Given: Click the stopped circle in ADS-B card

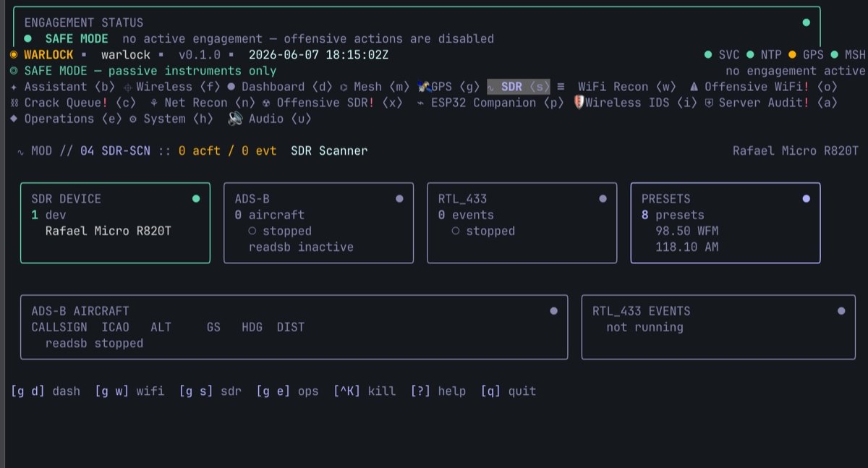Looking at the screenshot, I should [252, 231].
